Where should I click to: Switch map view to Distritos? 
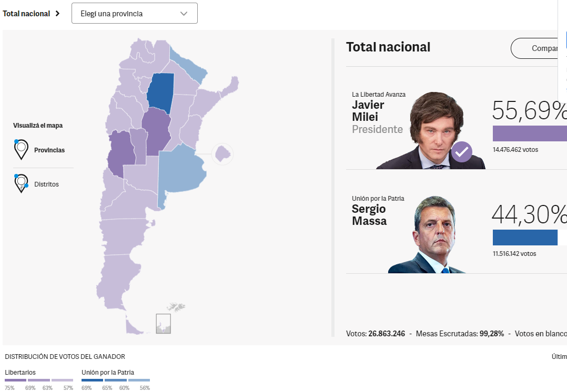pos(46,184)
